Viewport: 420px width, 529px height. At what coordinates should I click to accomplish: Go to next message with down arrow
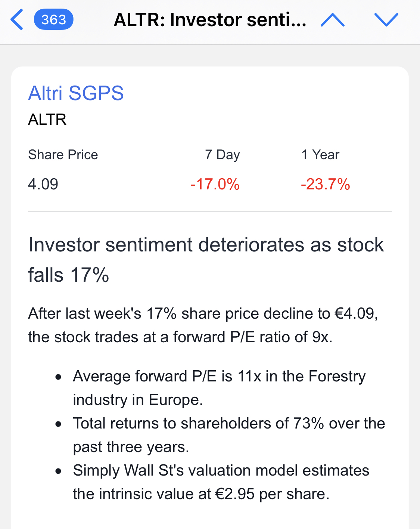point(386,20)
